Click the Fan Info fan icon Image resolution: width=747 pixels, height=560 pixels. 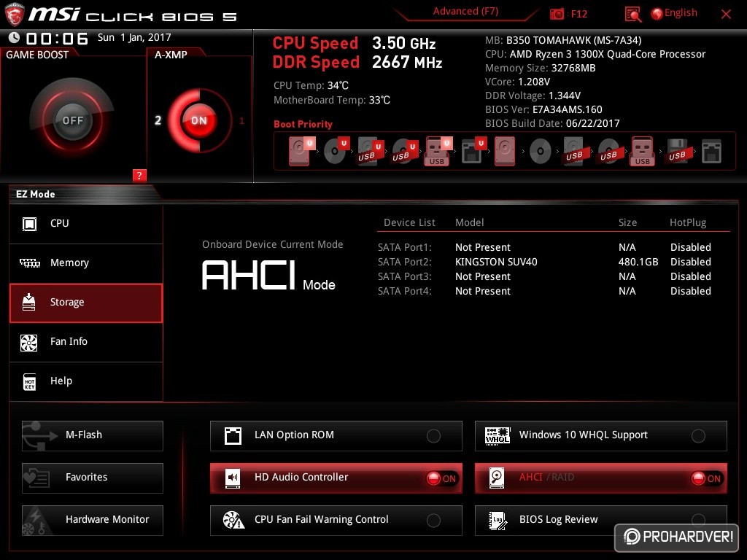(x=29, y=343)
